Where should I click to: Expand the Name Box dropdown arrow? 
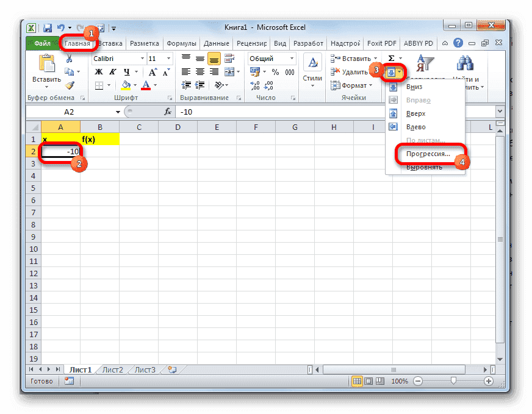coord(118,112)
